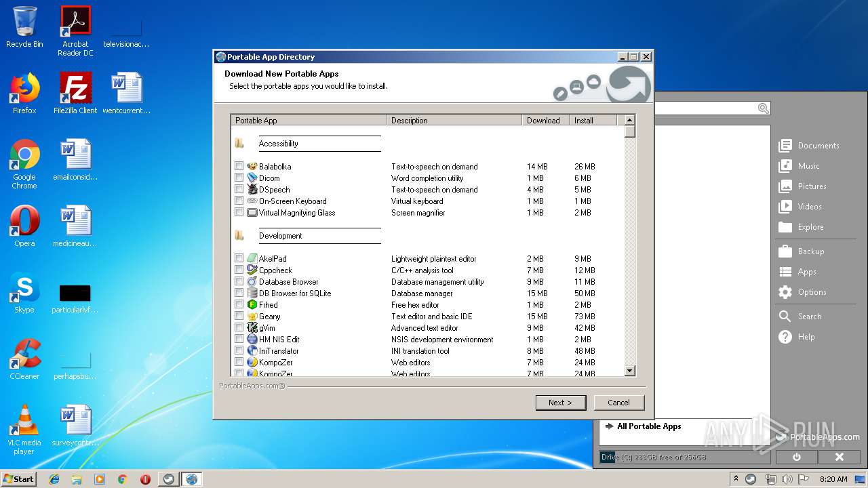Select the DSpeech checkbox
Viewport: 868px width, 488px height.
point(239,189)
